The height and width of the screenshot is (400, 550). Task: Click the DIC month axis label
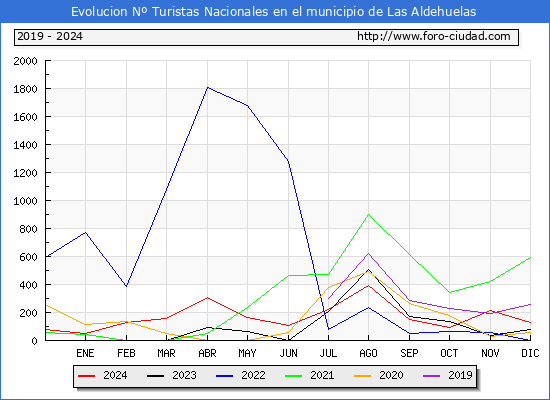(530, 353)
